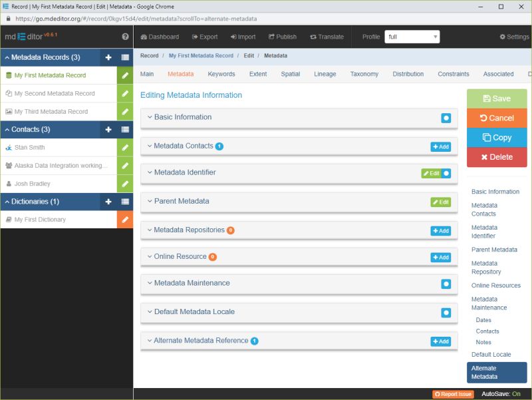532x400 pixels.
Task: Toggle AutoSave On setting
Action: click(x=501, y=394)
